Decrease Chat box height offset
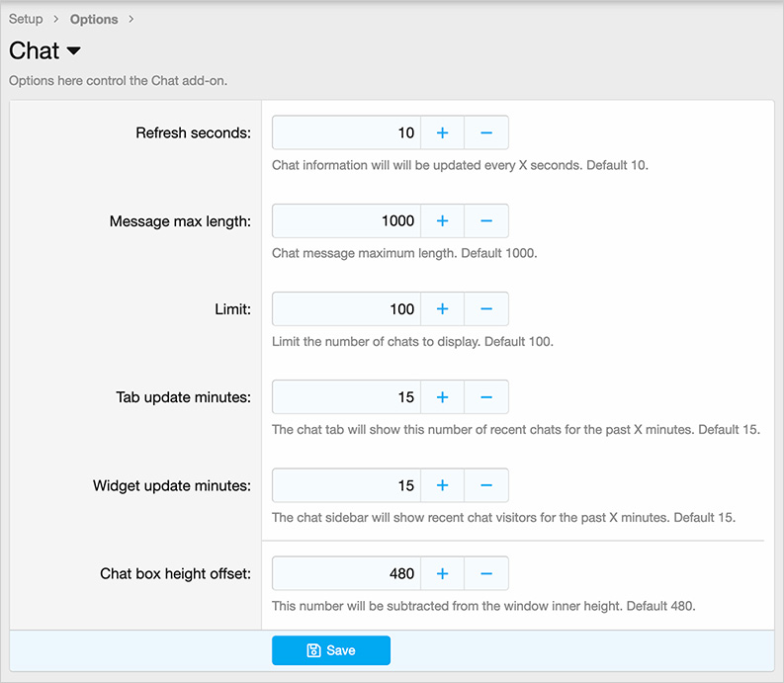Image resolution: width=784 pixels, height=683 pixels. pos(486,573)
